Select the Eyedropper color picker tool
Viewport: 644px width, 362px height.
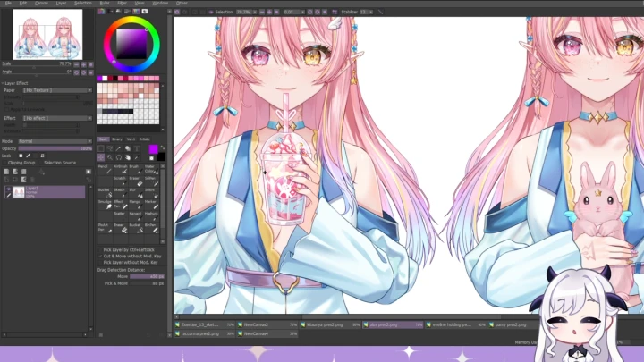click(x=137, y=157)
